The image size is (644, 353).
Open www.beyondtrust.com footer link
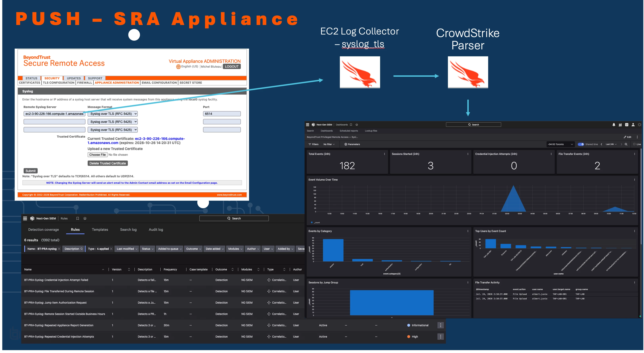[x=229, y=195]
